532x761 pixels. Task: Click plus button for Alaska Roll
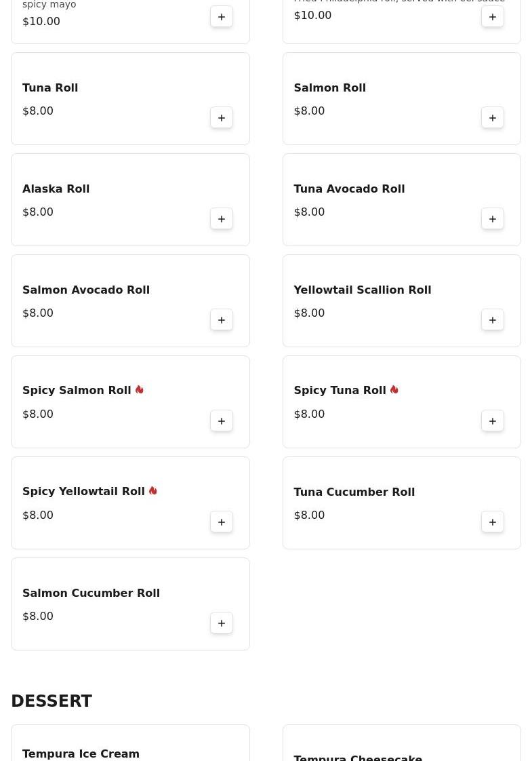coord(222,219)
